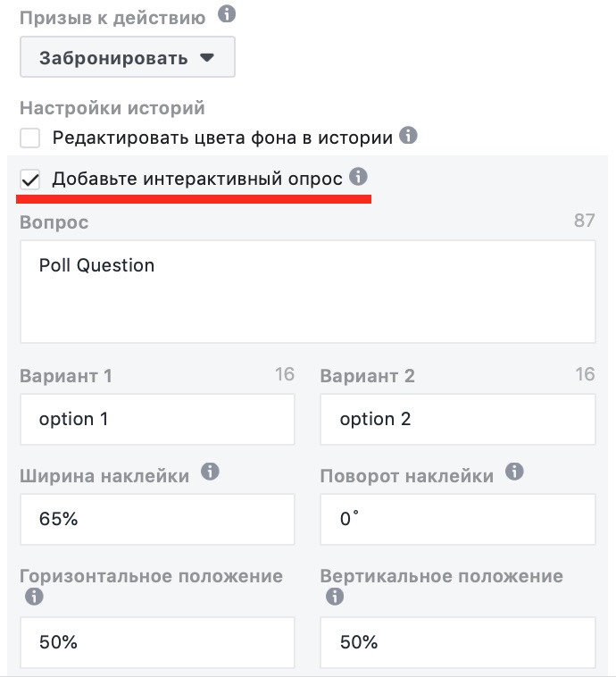Screen dimensions: 616x677
Task: Click the Poll Question text area
Action: [308, 292]
